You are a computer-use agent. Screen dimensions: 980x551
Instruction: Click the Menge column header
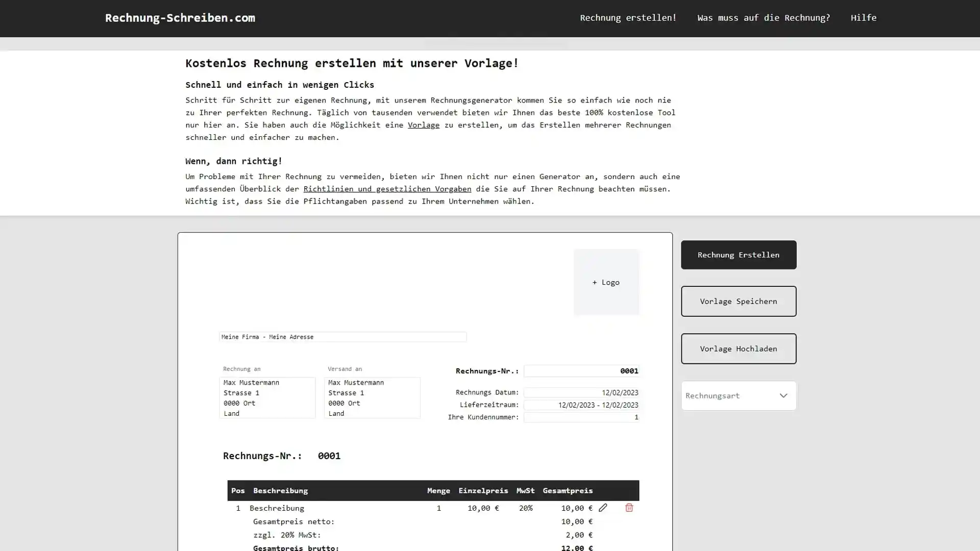pos(438,490)
